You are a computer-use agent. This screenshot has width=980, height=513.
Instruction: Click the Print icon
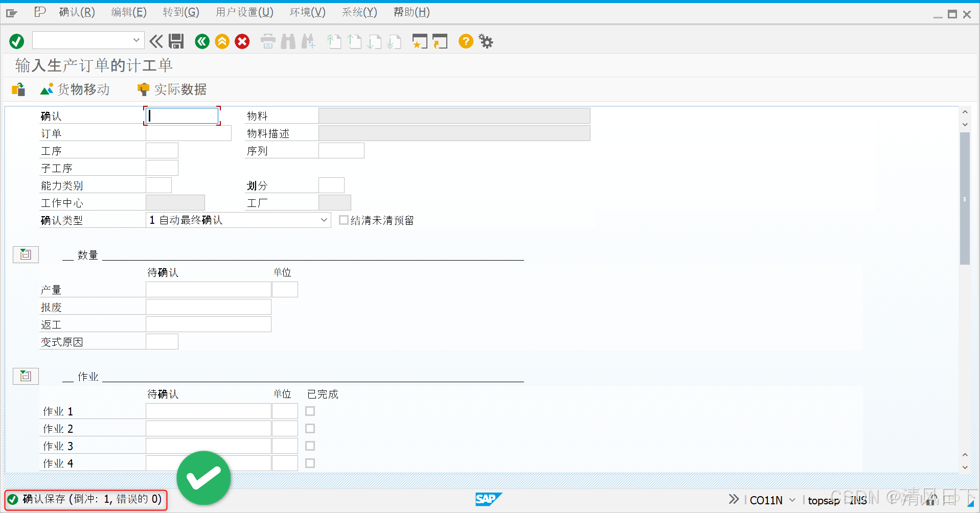pos(268,41)
